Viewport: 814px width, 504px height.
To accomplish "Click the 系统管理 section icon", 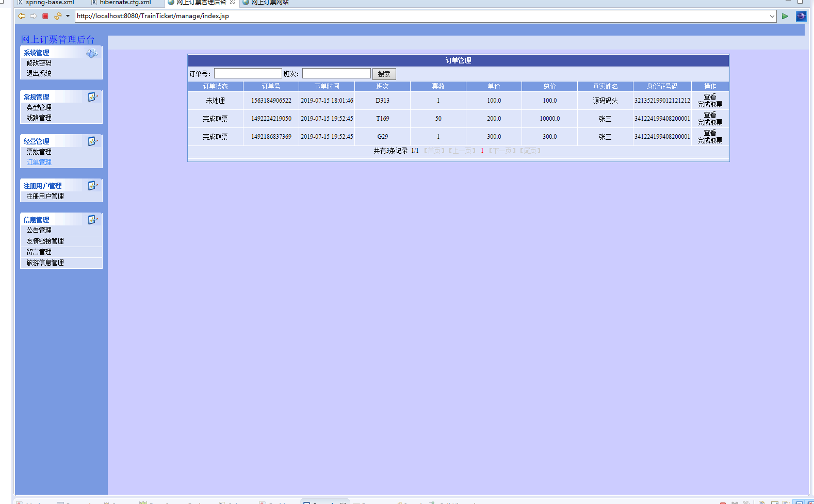I will [92, 53].
